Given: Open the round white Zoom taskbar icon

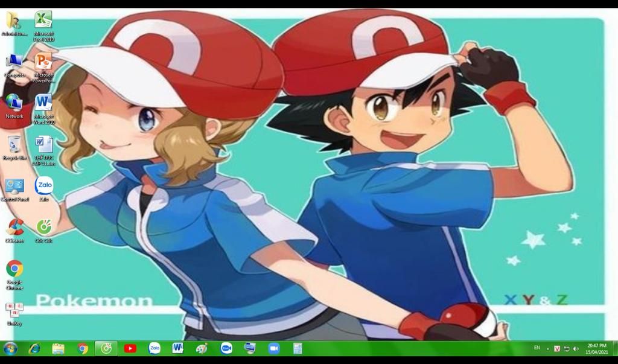Looking at the screenshot, I should [226, 348].
